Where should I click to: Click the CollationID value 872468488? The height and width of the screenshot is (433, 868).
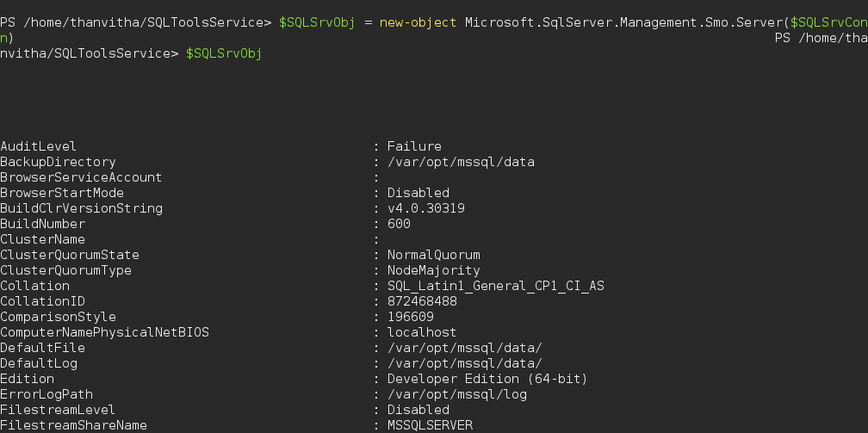click(x=422, y=301)
